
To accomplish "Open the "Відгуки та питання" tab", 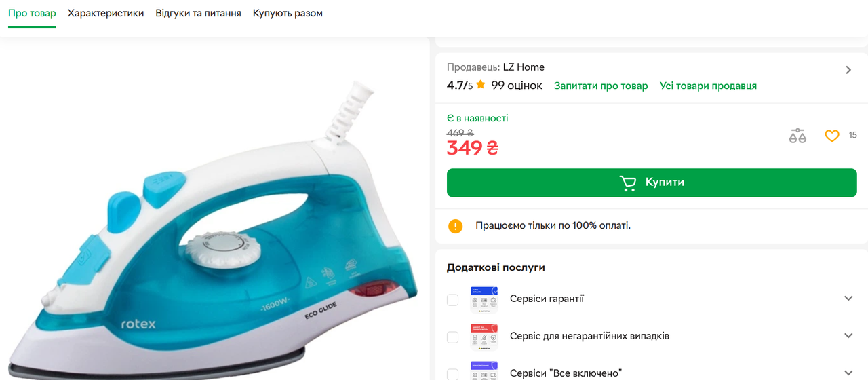I will pos(198,13).
